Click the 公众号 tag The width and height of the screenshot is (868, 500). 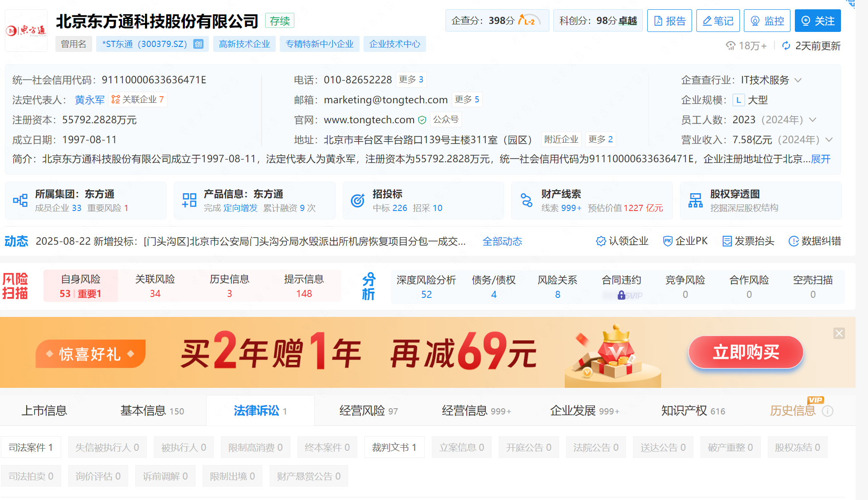click(x=446, y=119)
